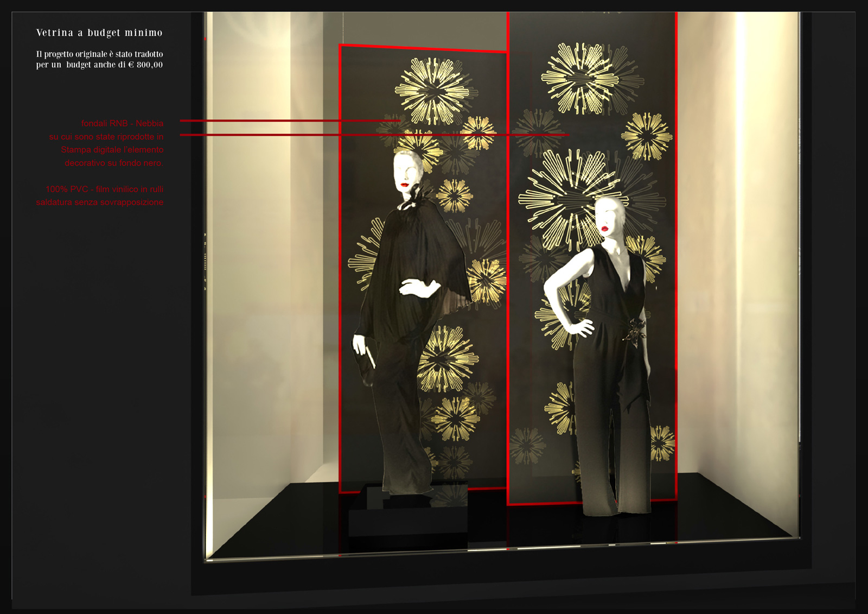Click the left mannequin's hand at waist
Screen dimensions: 868x614
pos(413,287)
